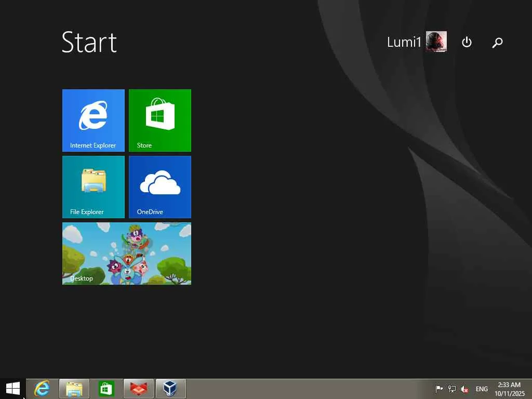Click the Windows Start button on taskbar

point(13,389)
